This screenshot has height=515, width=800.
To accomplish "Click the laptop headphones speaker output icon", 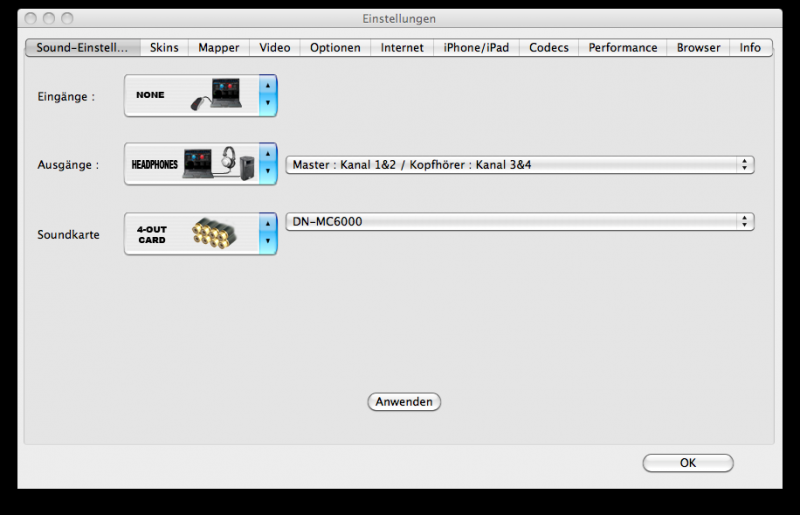I will 218,163.
